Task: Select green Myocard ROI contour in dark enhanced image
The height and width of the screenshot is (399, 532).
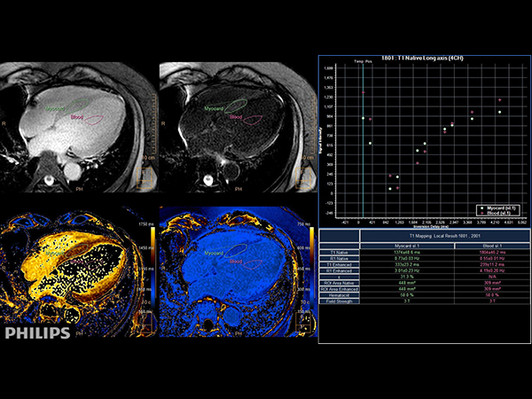Action: 236,106
